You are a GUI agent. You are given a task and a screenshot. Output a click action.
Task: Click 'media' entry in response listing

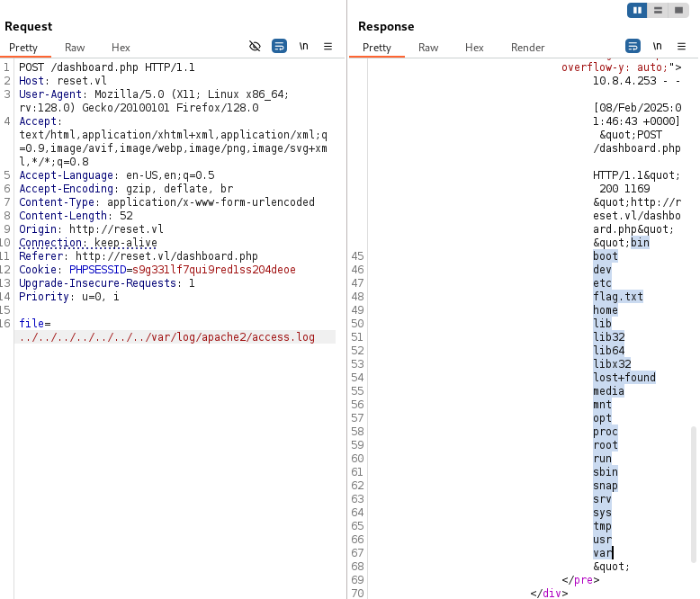tap(608, 390)
